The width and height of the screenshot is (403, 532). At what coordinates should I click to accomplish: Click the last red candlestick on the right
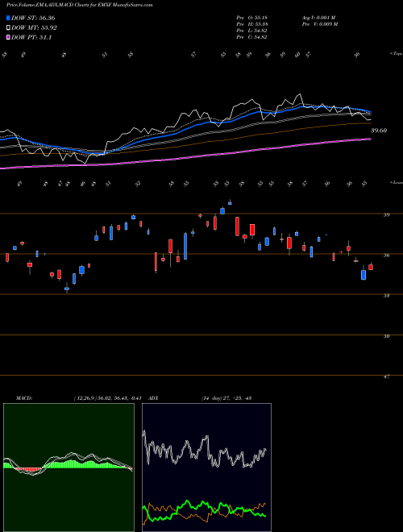[x=371, y=267]
